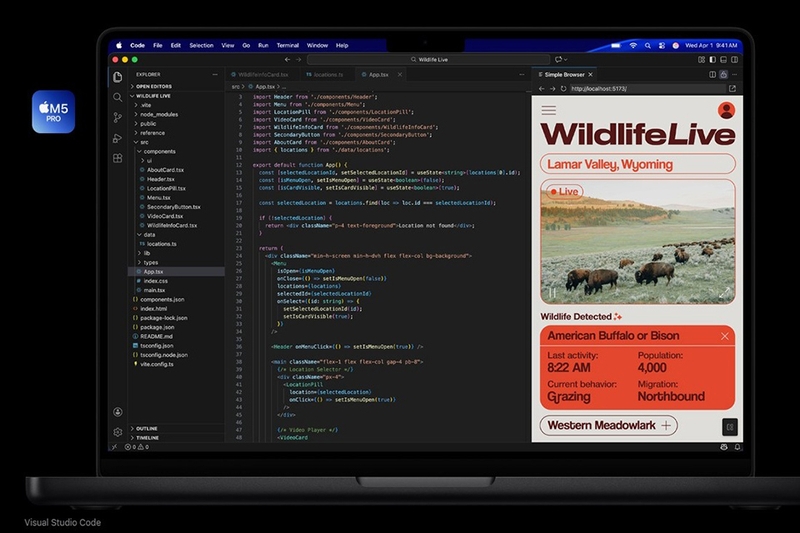Open Spotlight search in the macOS menu bar

[x=647, y=45]
